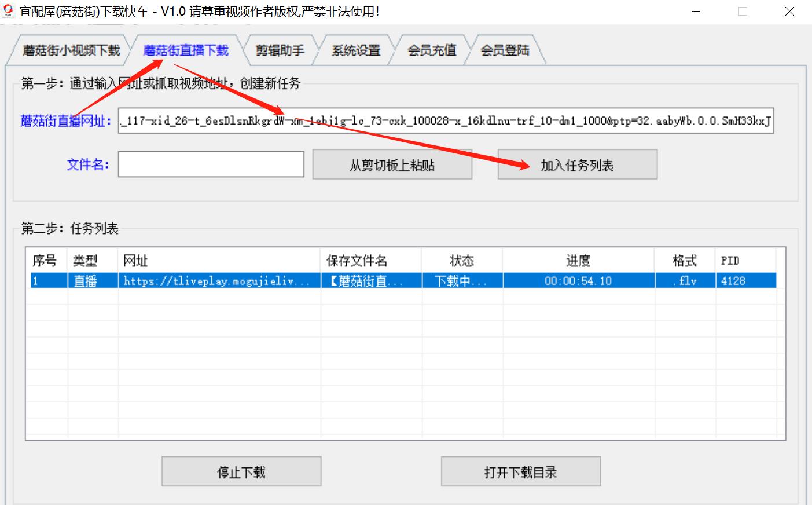Open the 会员充值 tab
The image size is (812, 505).
point(432,50)
